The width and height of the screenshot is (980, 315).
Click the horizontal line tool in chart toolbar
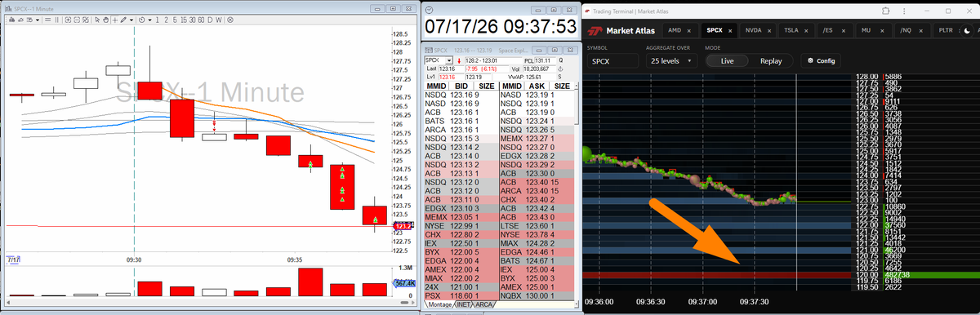[x=47, y=20]
